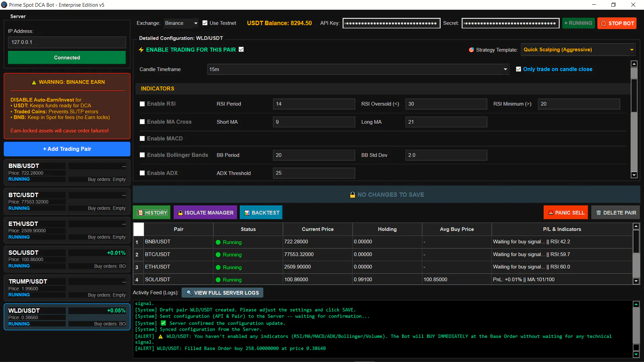Click the VIEW FULL SERVER LOGS button

tap(222, 293)
